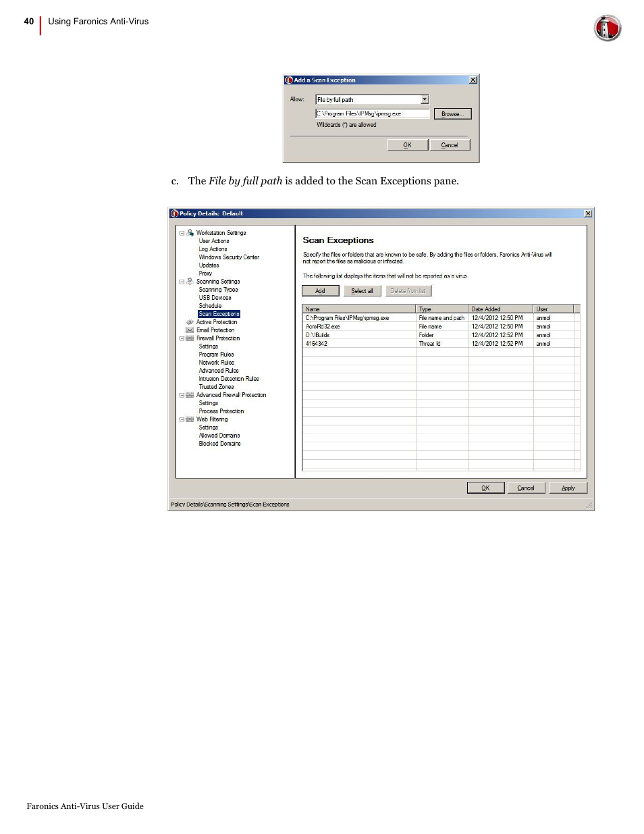Select the 'D:\!Builds' exception row
This screenshot has width=644, height=834.
(441, 335)
